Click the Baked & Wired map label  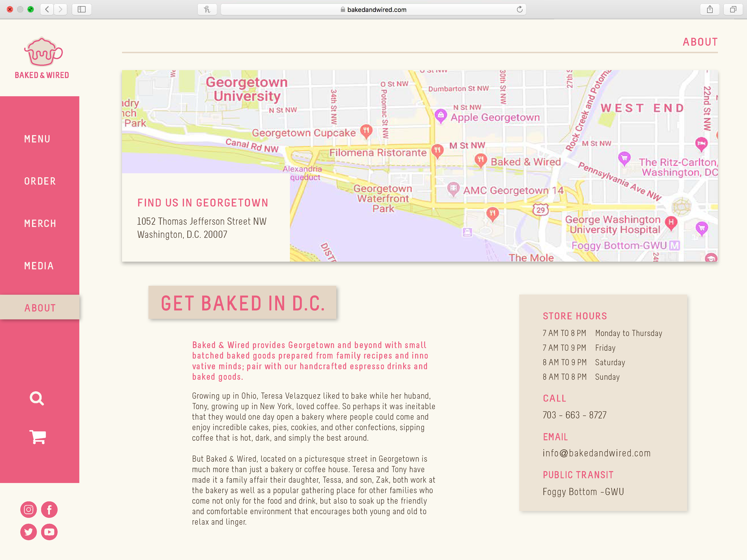click(526, 162)
